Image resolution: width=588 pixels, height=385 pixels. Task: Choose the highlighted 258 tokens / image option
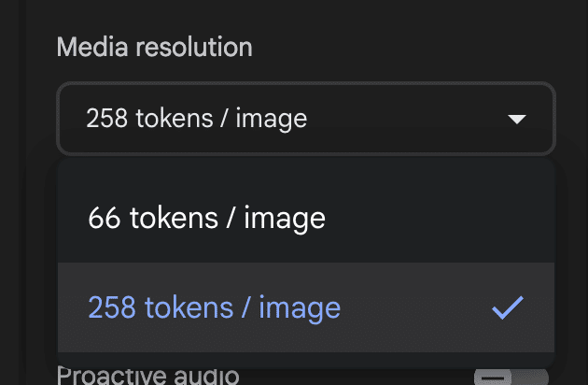pos(214,307)
